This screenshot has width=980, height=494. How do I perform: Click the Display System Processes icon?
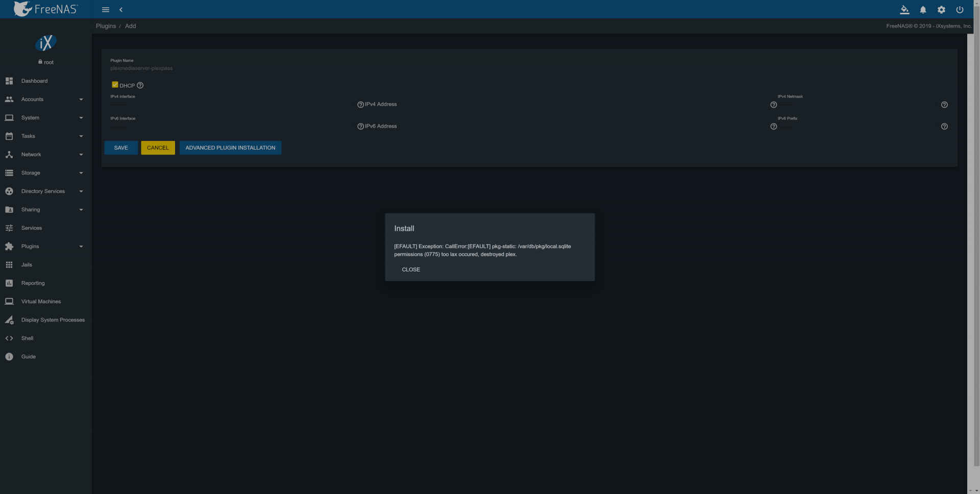point(9,320)
